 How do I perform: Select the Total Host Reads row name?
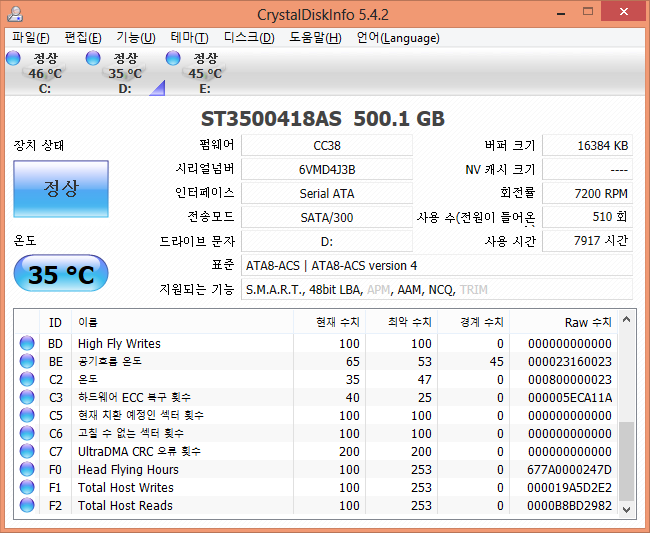[125, 506]
